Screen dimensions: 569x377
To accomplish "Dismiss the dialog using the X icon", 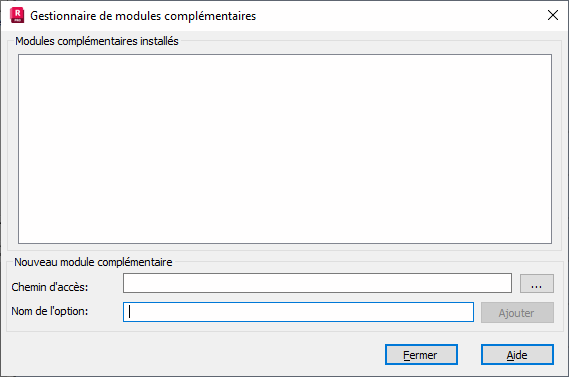I will click(x=553, y=15).
